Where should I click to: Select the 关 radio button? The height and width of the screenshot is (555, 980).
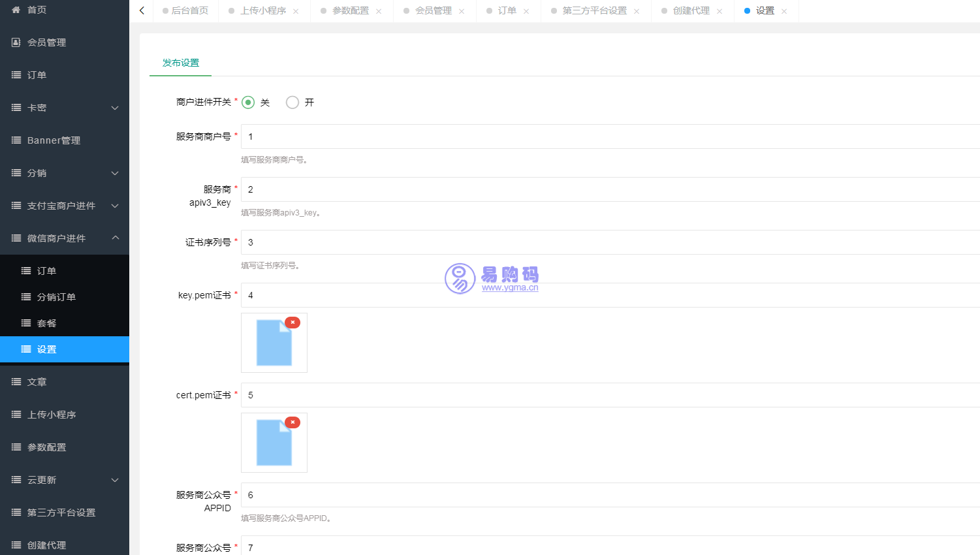(x=247, y=102)
